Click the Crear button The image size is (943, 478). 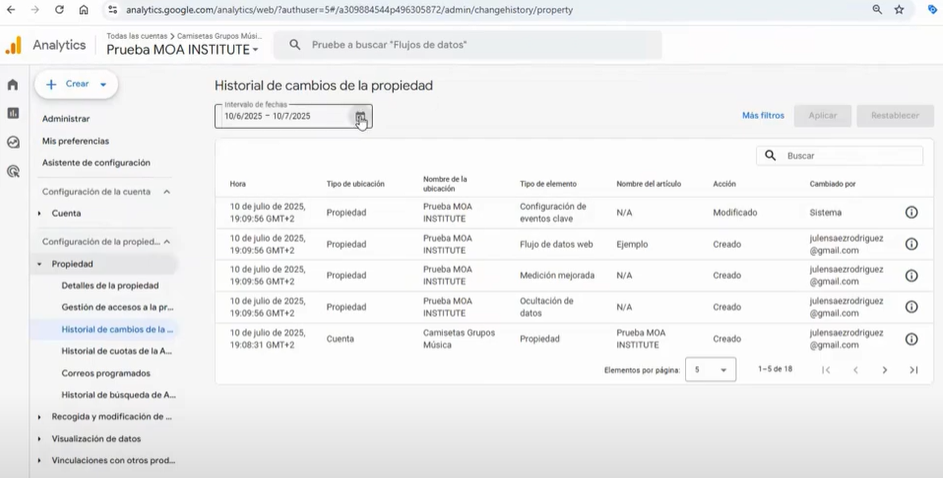[76, 84]
